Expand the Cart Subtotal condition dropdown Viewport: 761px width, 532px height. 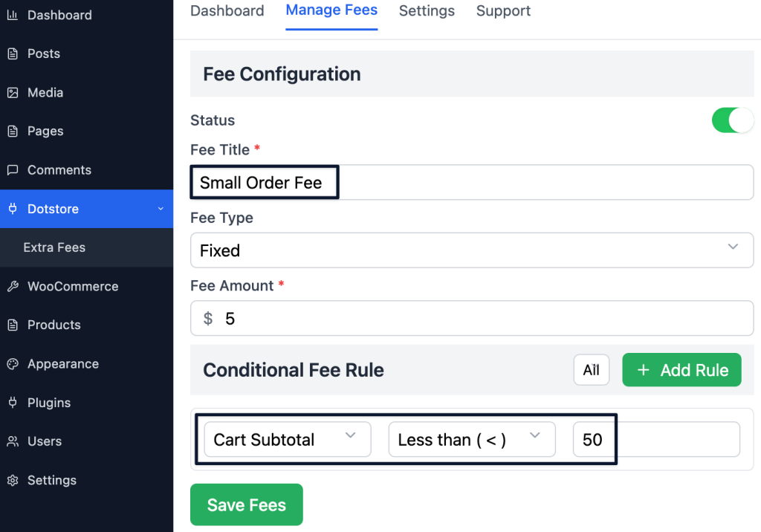click(x=287, y=439)
